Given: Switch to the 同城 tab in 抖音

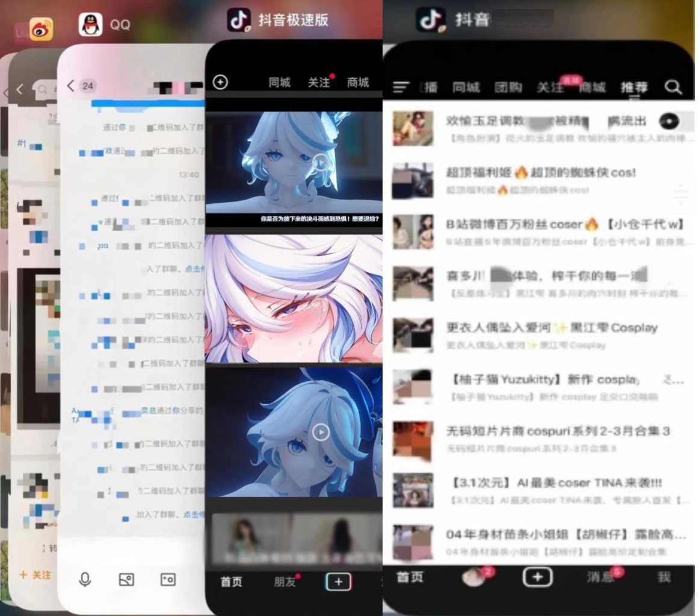Looking at the screenshot, I should click(466, 87).
